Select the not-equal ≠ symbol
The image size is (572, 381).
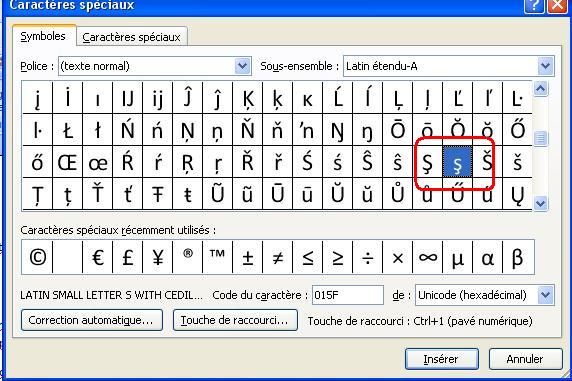pos(278,258)
